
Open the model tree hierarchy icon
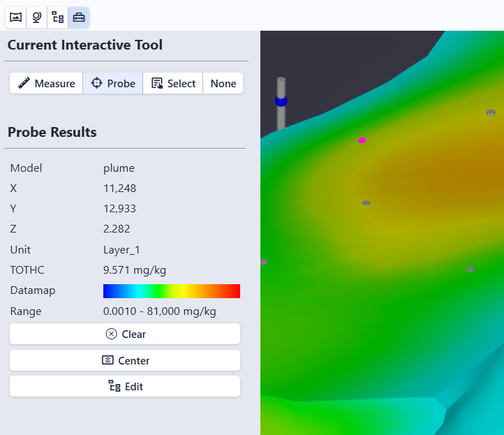[x=57, y=17]
